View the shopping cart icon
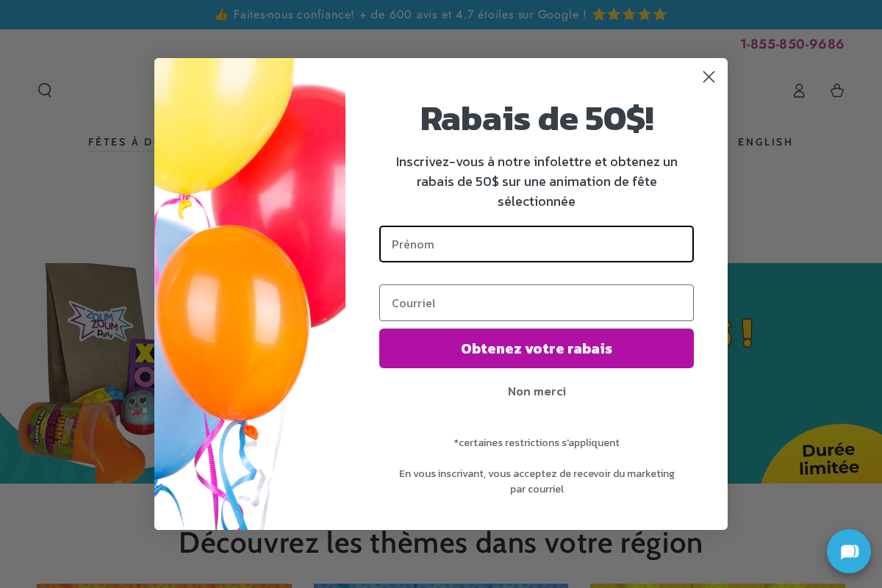This screenshot has height=588, width=882. (837, 90)
